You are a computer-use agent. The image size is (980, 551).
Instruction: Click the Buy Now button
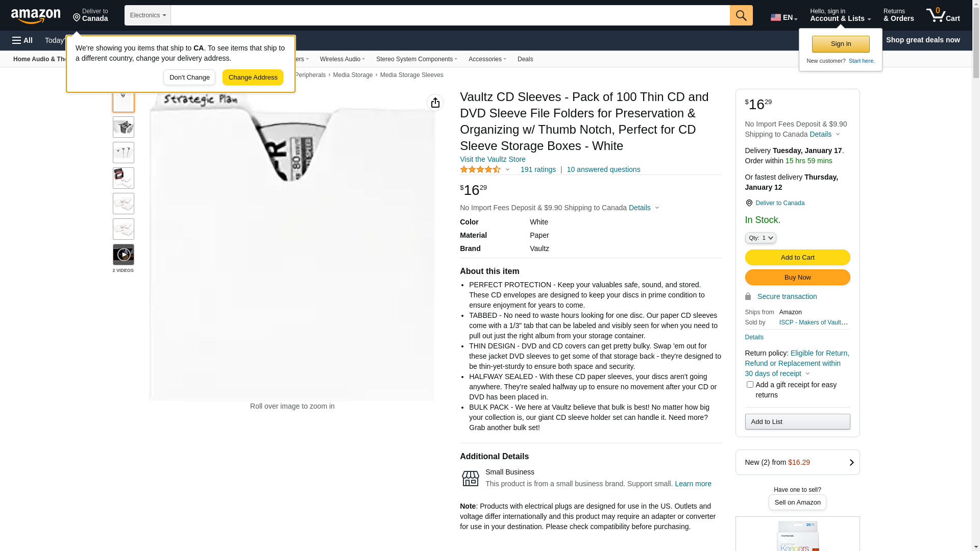click(x=797, y=278)
